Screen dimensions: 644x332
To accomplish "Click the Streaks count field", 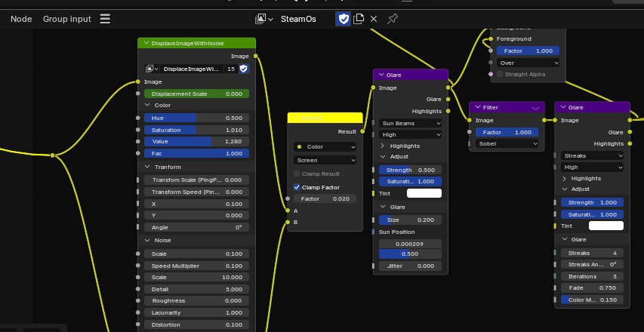I will point(592,254).
